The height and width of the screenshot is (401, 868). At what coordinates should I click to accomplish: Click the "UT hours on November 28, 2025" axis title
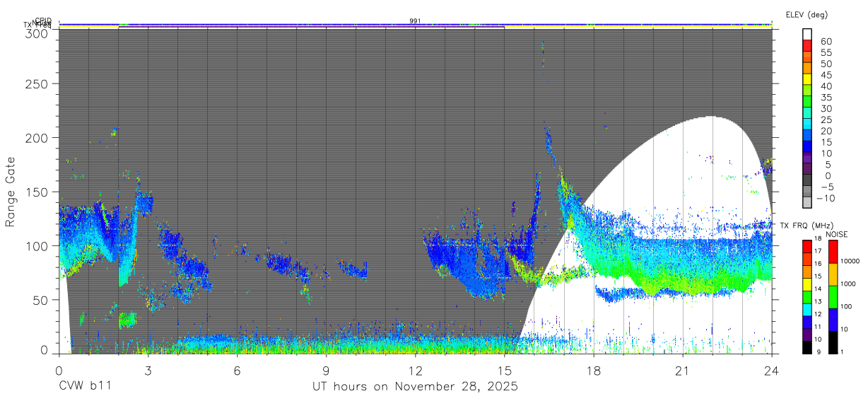pyautogui.click(x=416, y=387)
